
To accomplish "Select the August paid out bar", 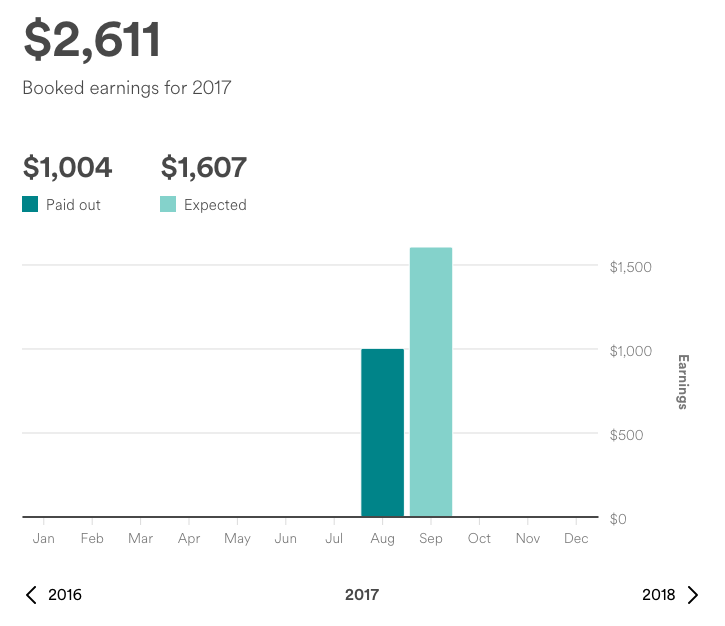I will tap(382, 432).
